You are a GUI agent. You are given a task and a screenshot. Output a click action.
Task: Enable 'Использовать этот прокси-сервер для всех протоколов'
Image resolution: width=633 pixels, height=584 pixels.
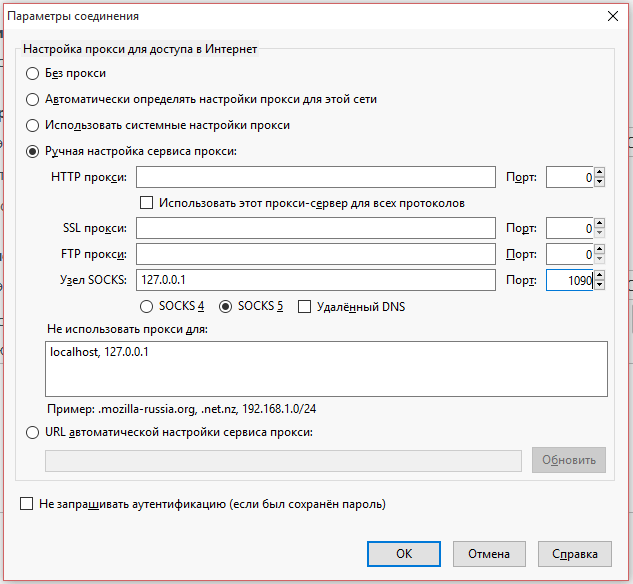147,203
